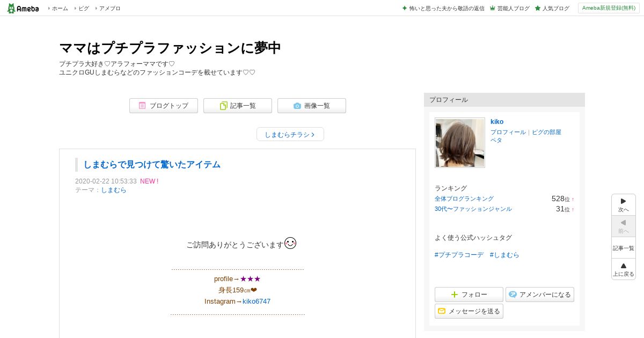644x338 pixels.
Task: Click アメンバーになる button
Action: [x=540, y=295]
